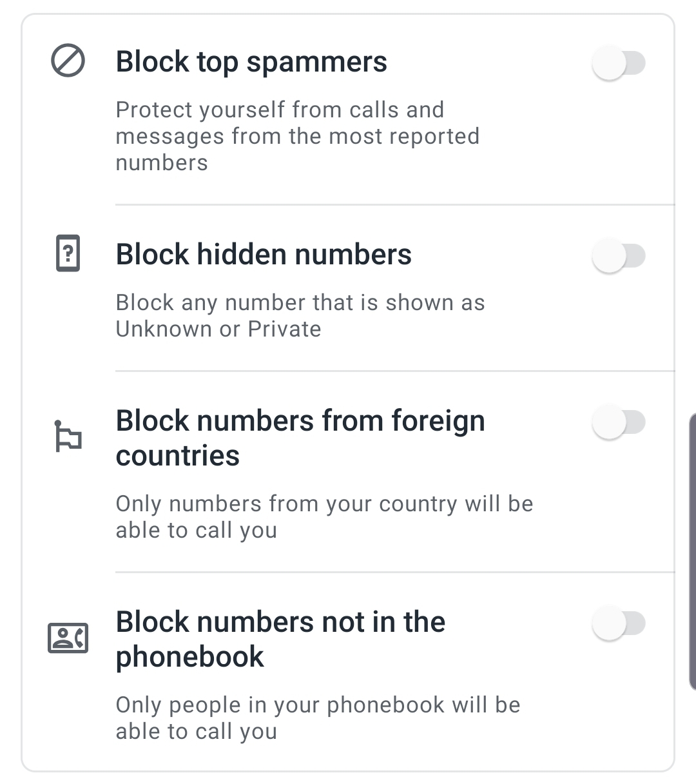Select the flag icon next to foreign countries option
This screenshot has width=696, height=784.
[68, 437]
